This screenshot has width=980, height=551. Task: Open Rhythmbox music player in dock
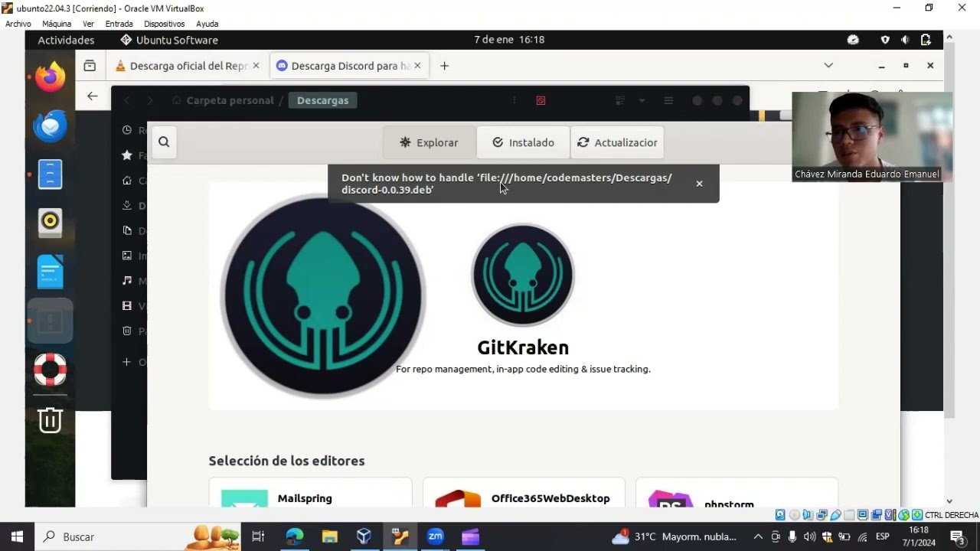(x=51, y=223)
